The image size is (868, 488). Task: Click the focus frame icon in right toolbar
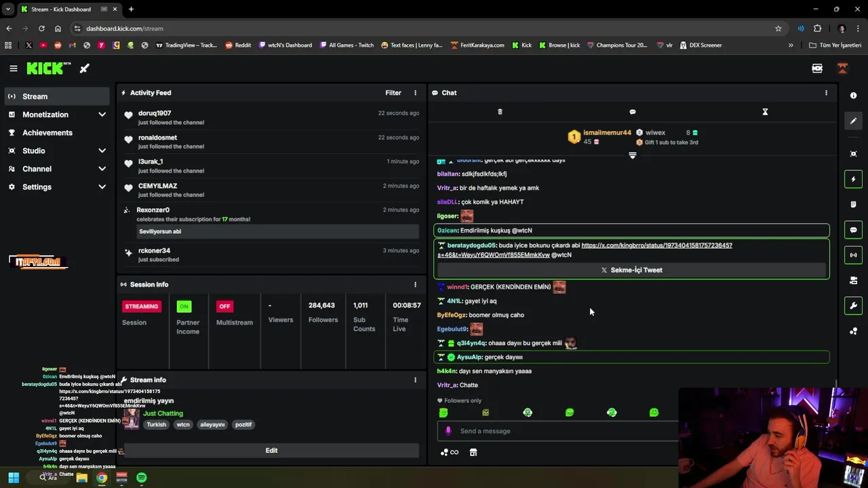coord(853,154)
